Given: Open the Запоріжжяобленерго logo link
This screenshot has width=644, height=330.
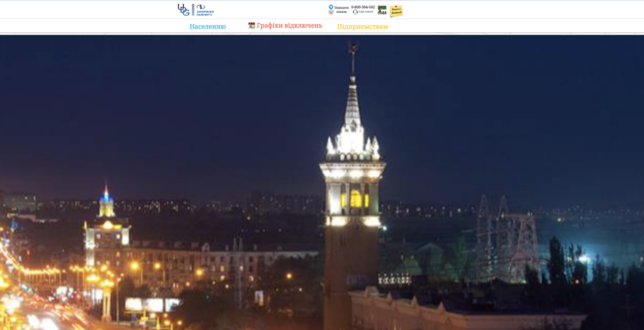Looking at the screenshot, I should (x=205, y=10).
